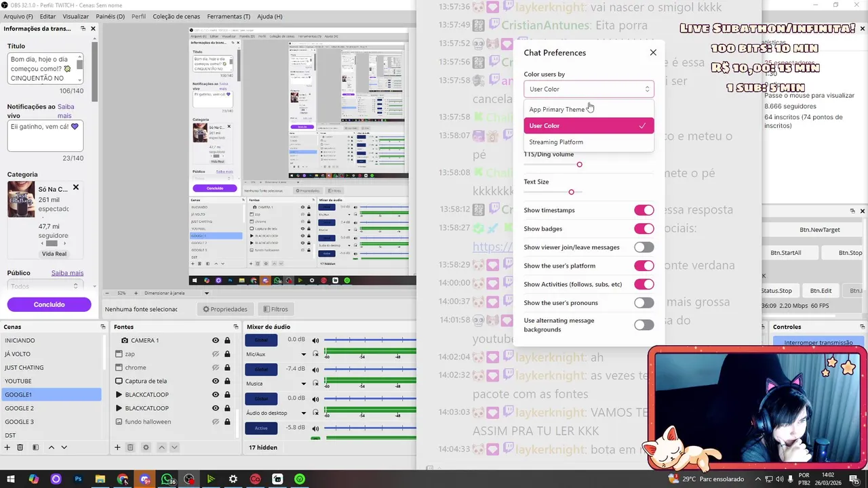Click the lock icon on zap source
868x488 pixels.
point(227,354)
